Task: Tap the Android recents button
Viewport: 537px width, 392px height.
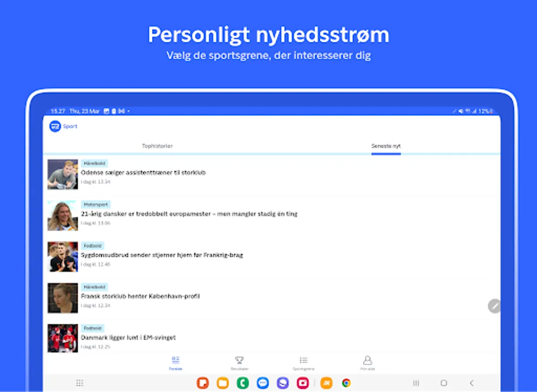Action: tap(416, 383)
